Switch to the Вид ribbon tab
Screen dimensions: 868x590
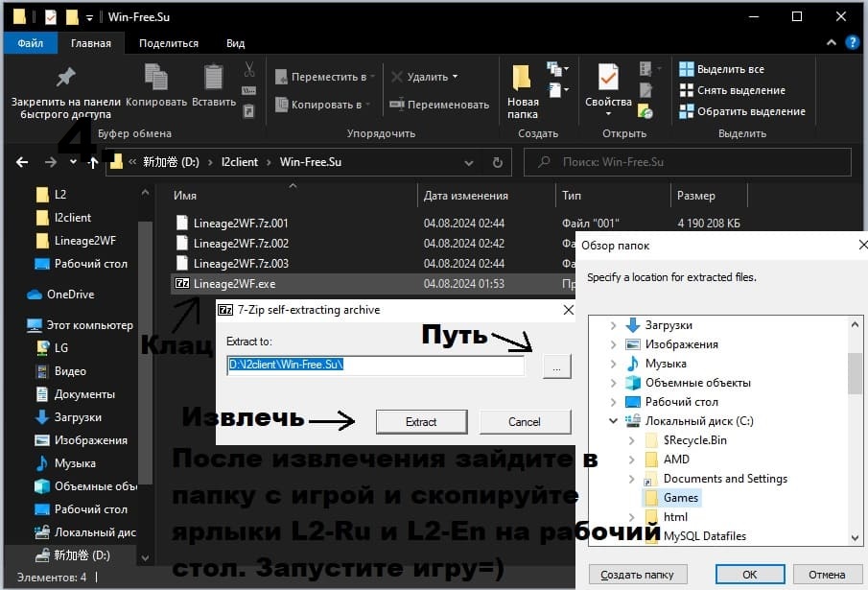point(235,43)
